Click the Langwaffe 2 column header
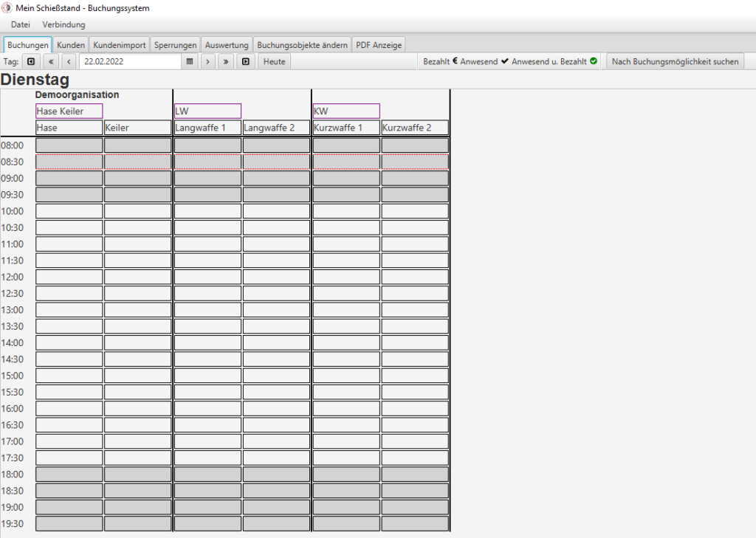 [276, 128]
